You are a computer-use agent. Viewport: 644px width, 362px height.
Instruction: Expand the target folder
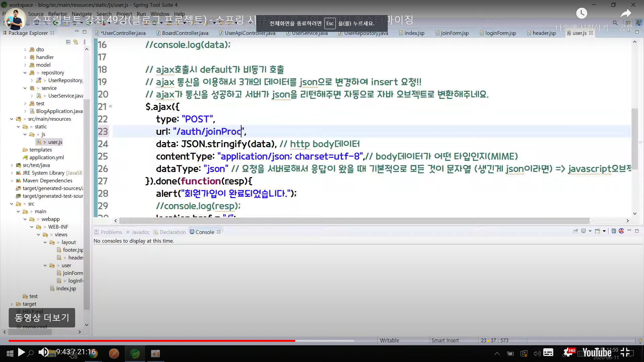point(12,304)
